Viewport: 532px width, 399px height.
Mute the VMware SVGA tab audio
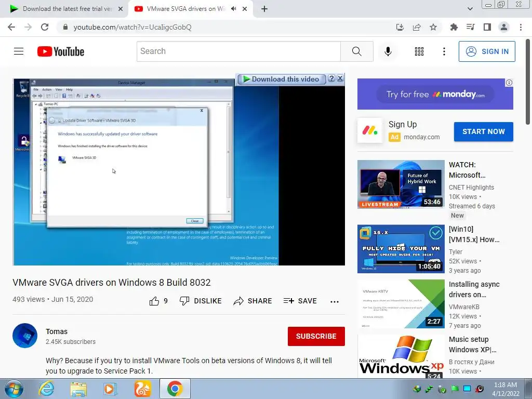point(233,9)
